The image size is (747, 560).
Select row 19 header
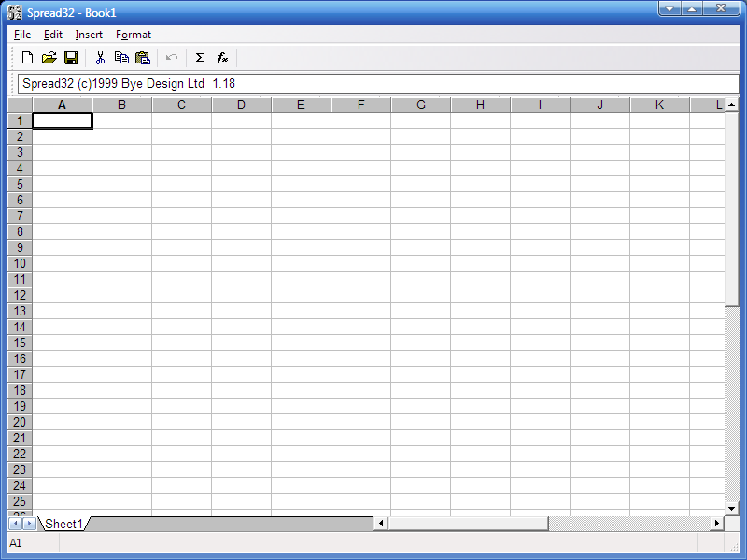pos(20,406)
